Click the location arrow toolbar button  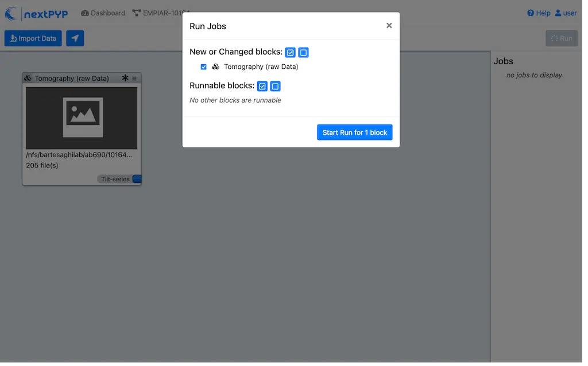pos(75,38)
